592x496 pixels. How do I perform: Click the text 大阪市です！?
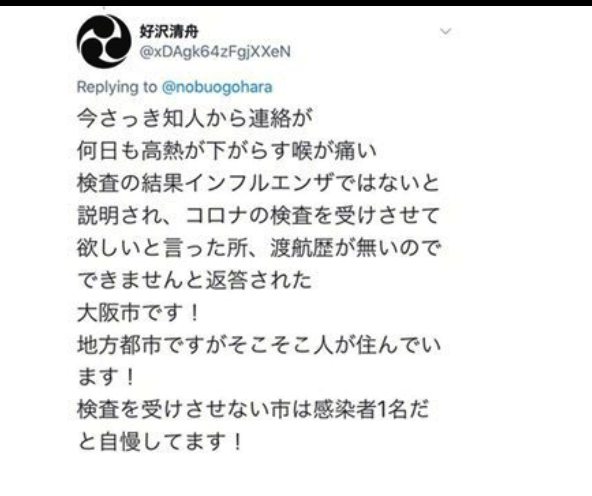139,313
